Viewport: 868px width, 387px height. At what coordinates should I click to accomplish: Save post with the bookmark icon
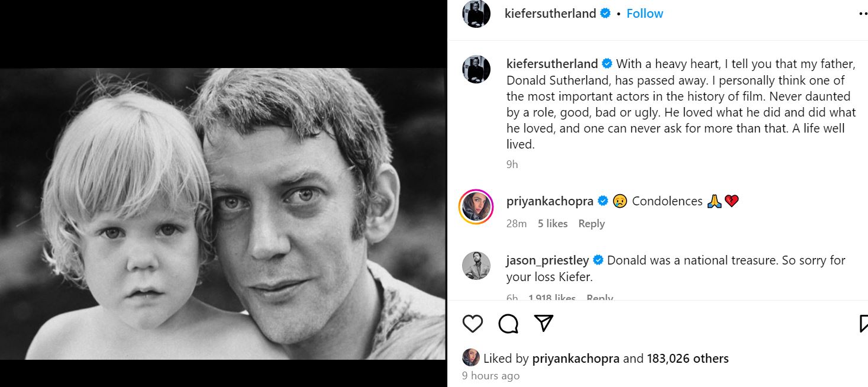tap(863, 323)
